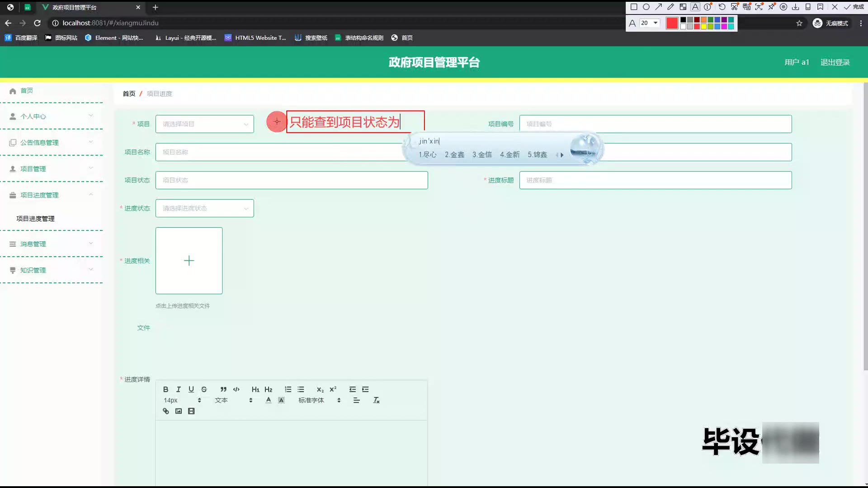Insert a bulleted list
Screen dimensions: 868x488
point(301,389)
